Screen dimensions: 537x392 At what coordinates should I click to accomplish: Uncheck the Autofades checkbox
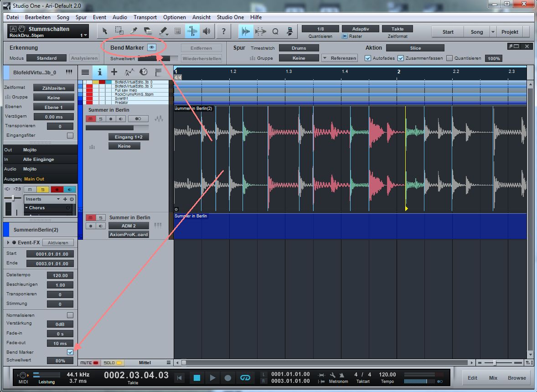[x=368, y=58]
